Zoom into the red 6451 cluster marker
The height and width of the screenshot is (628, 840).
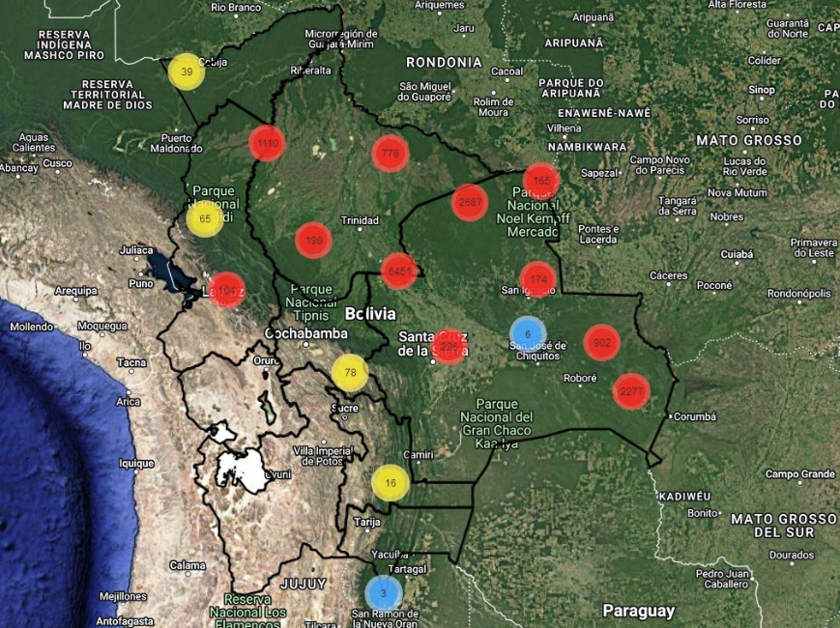click(398, 271)
